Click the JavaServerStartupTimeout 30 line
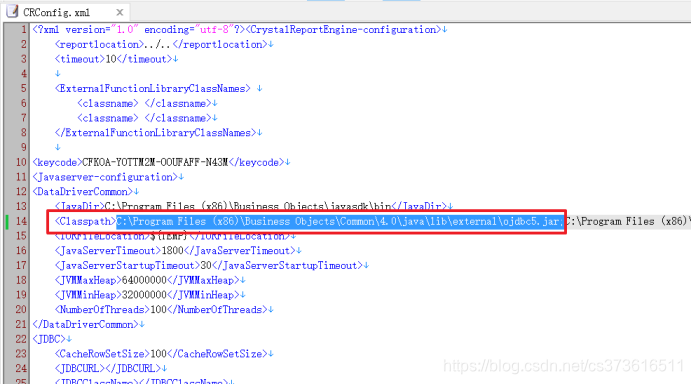692x384 pixels. tap(209, 266)
